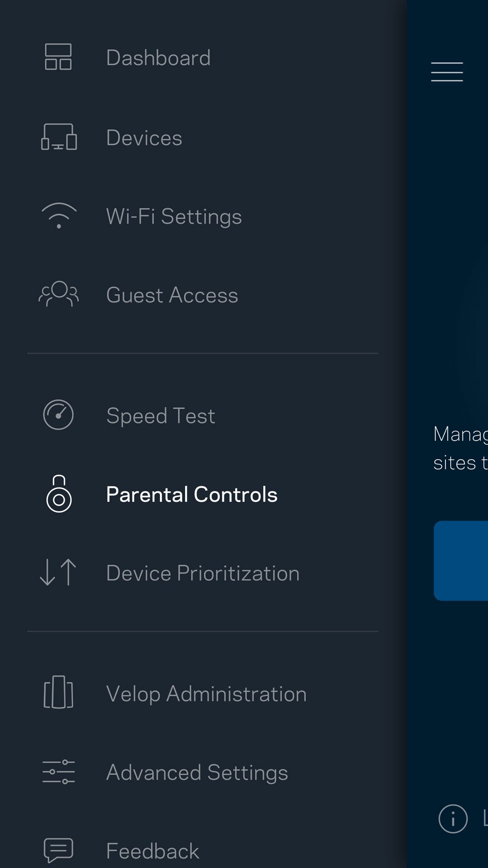Click the Advanced Settings sliders icon
The width and height of the screenshot is (488, 868).
pos(59,772)
